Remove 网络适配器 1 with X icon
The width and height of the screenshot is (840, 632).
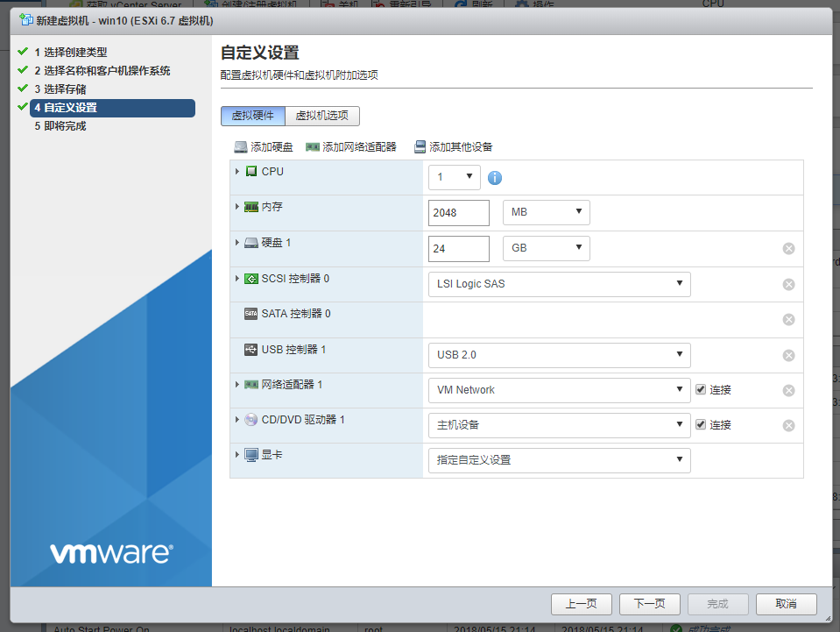788,391
